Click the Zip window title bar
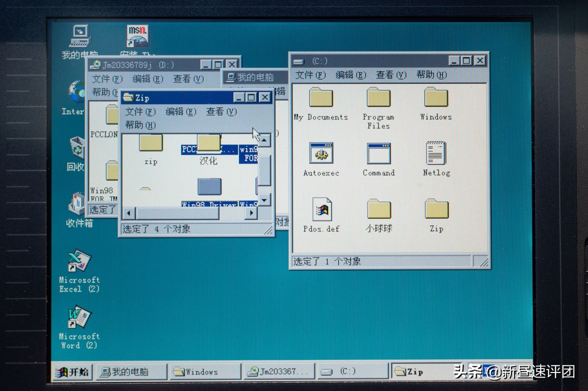This screenshot has height=391, width=588. [x=196, y=98]
